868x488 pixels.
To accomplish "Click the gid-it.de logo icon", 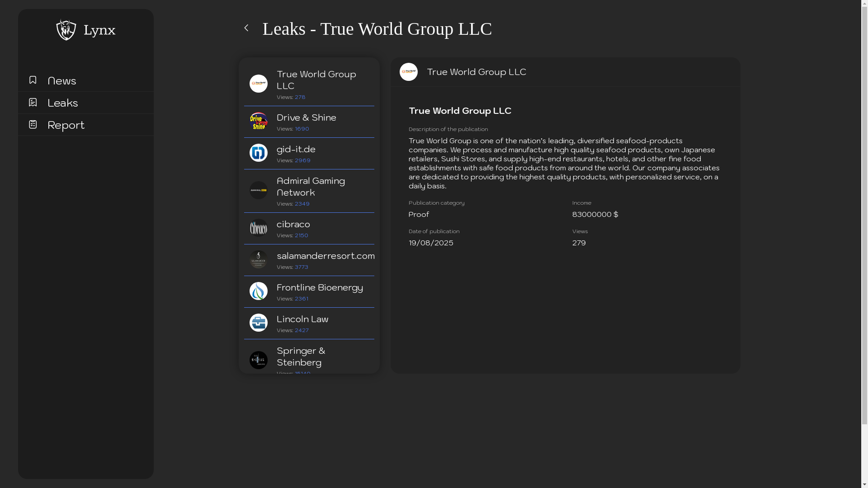I will point(259,153).
